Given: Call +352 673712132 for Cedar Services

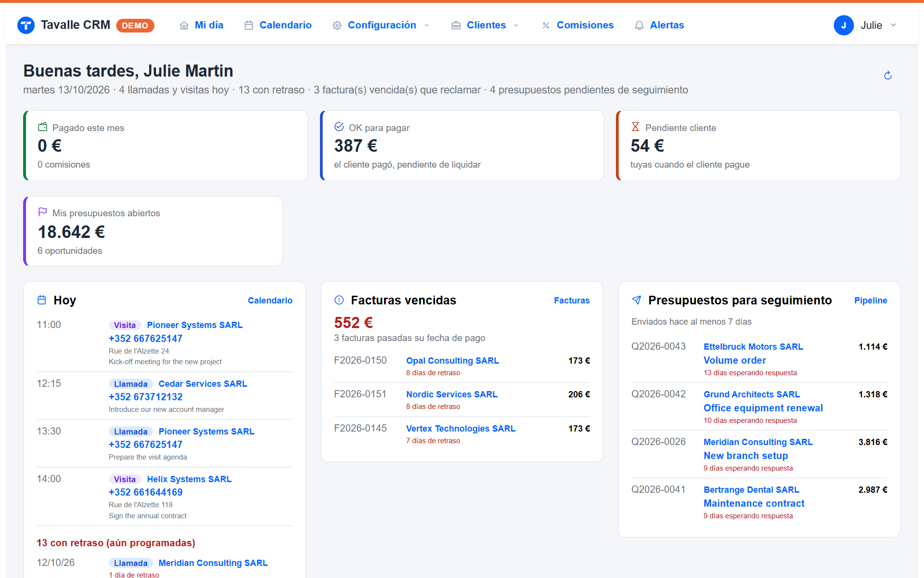Looking at the screenshot, I should point(146,397).
